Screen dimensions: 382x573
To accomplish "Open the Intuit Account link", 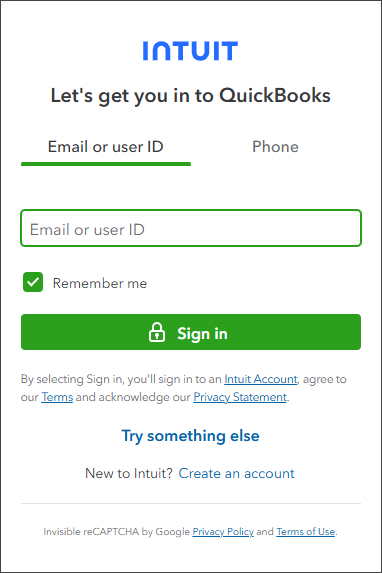I will [261, 379].
